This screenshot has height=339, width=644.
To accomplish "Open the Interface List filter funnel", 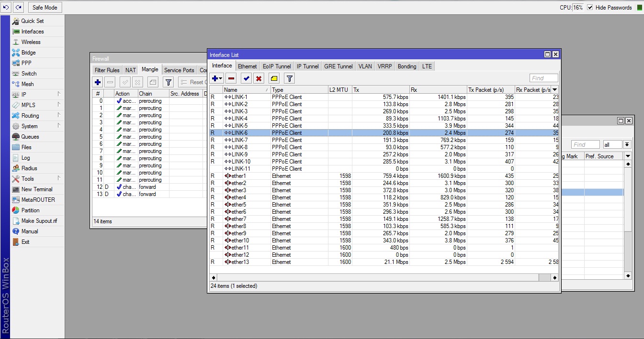I will click(289, 78).
